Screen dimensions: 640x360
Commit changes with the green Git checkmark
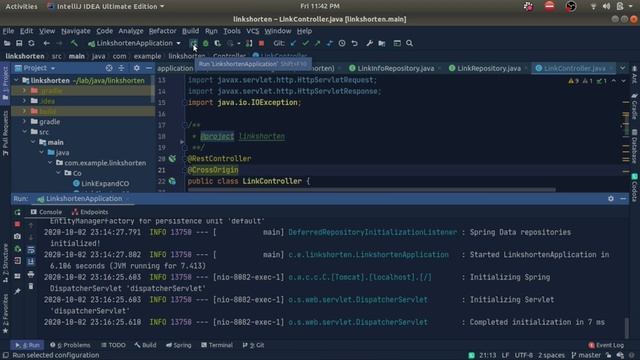[305, 43]
